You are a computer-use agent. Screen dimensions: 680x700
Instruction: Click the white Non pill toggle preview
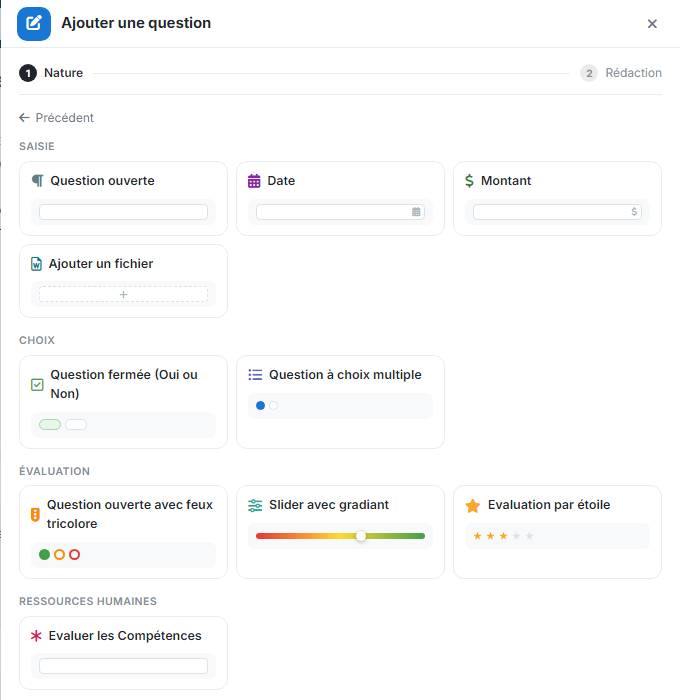click(x=76, y=425)
